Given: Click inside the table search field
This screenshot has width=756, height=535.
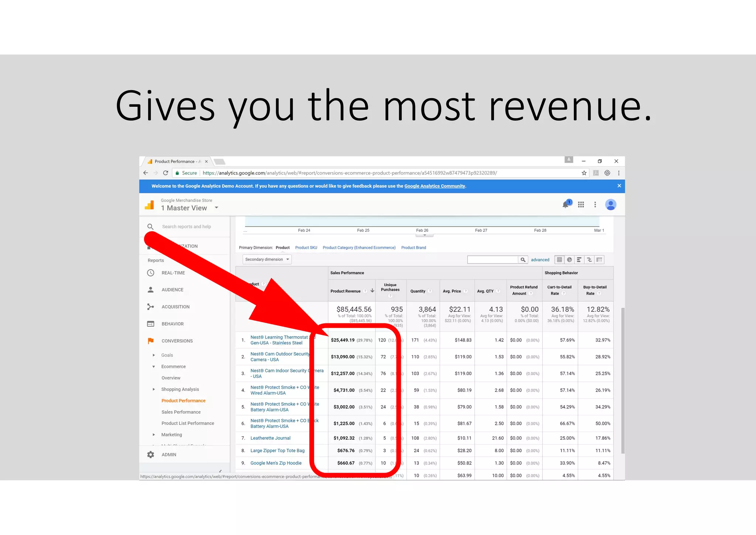Looking at the screenshot, I should pos(493,260).
